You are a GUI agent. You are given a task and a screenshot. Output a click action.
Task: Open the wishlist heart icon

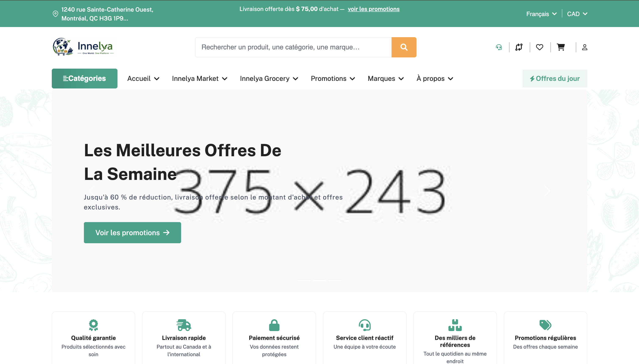coord(540,47)
